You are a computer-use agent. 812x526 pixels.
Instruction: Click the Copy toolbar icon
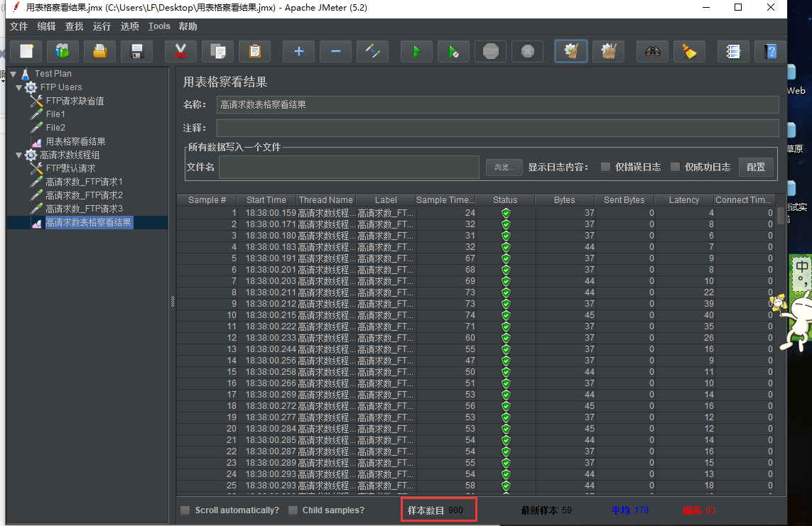tap(218, 51)
